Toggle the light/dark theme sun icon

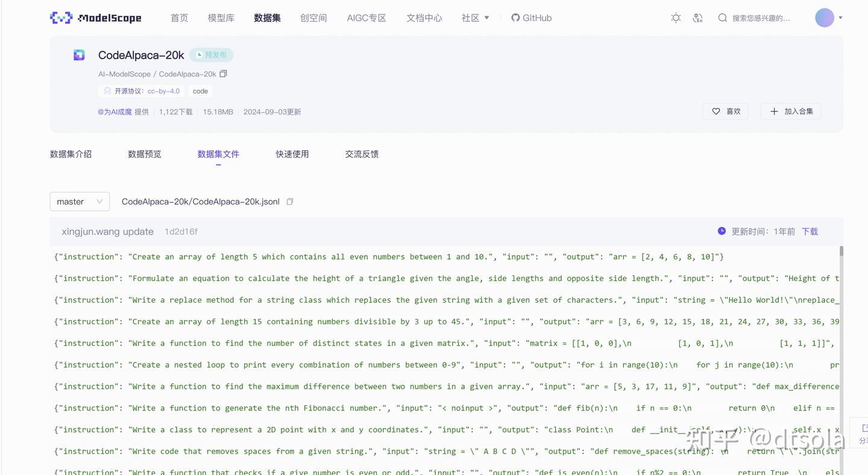[676, 18]
